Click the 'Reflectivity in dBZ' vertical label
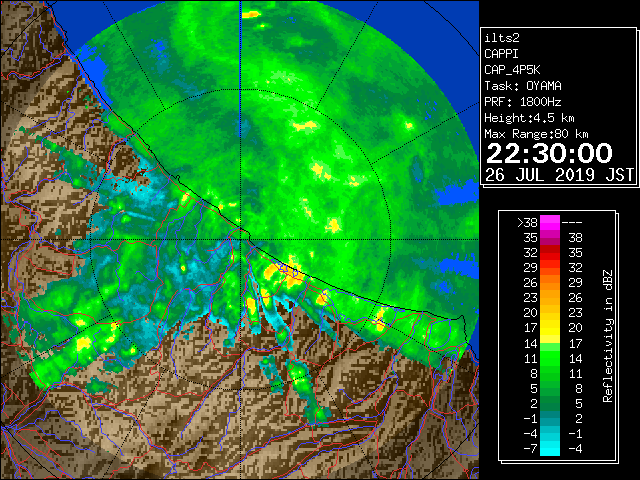 (x=607, y=336)
